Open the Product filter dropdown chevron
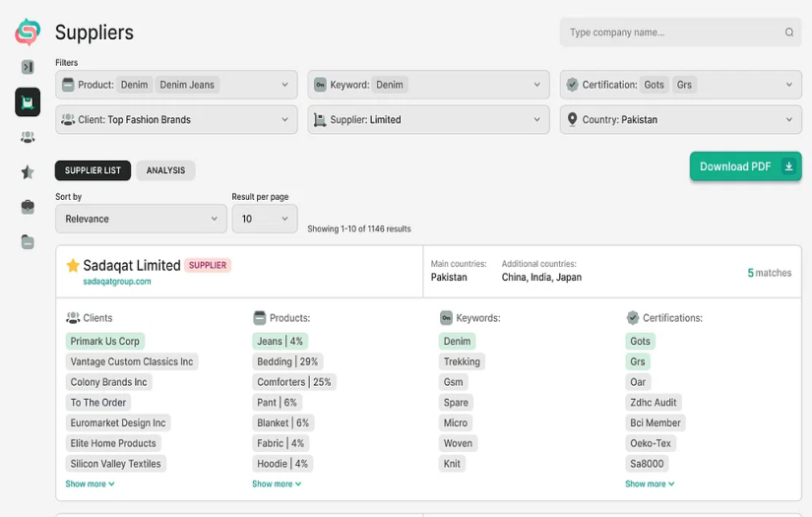 pyautogui.click(x=284, y=85)
